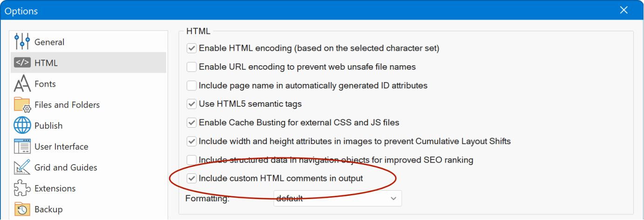The height and width of the screenshot is (220, 644).
Task: Switch to the Publish settings label
Action: pyautogui.click(x=48, y=126)
